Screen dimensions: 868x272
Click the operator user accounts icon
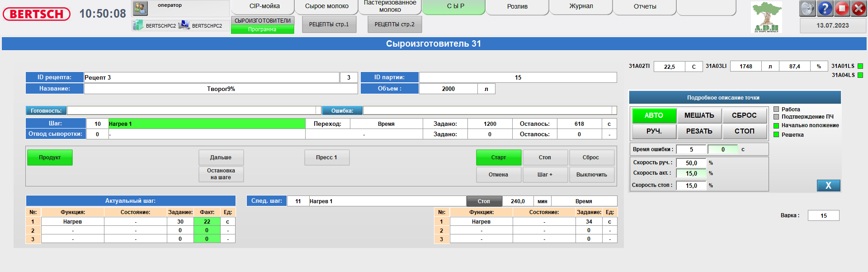point(141,8)
